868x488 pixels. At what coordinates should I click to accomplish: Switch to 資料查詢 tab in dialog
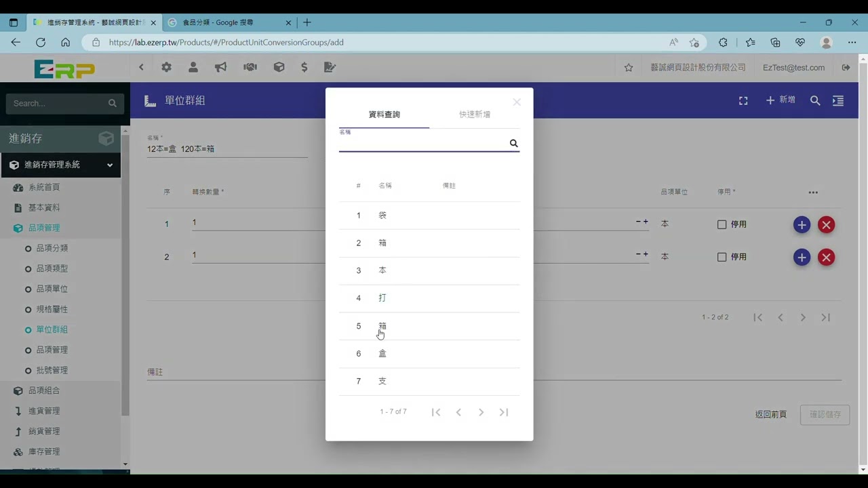pos(384,115)
